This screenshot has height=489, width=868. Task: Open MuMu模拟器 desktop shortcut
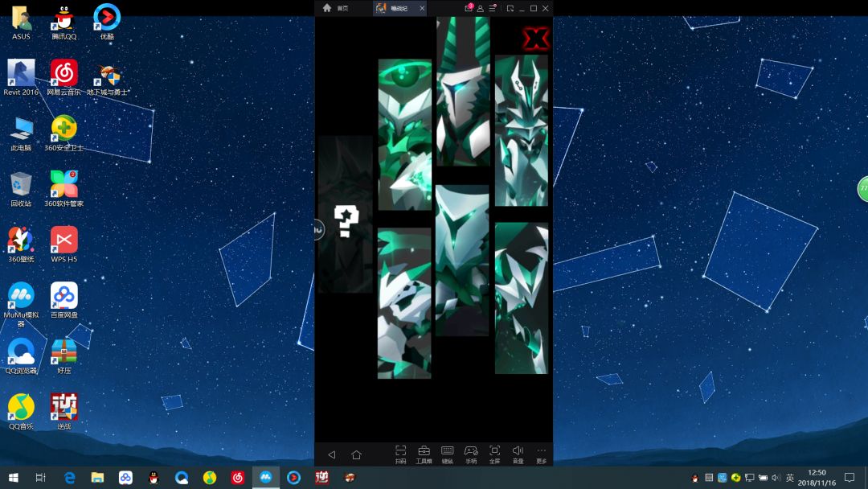pos(21,304)
